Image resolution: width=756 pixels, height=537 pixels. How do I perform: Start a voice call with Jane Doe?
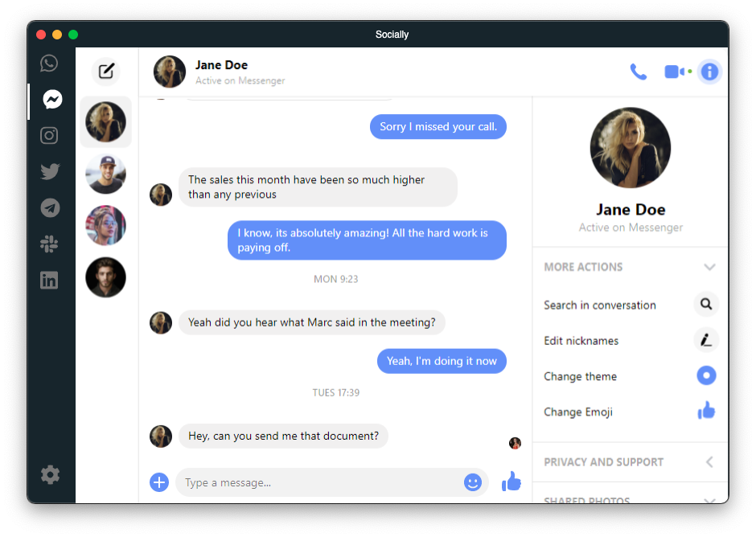coord(639,72)
